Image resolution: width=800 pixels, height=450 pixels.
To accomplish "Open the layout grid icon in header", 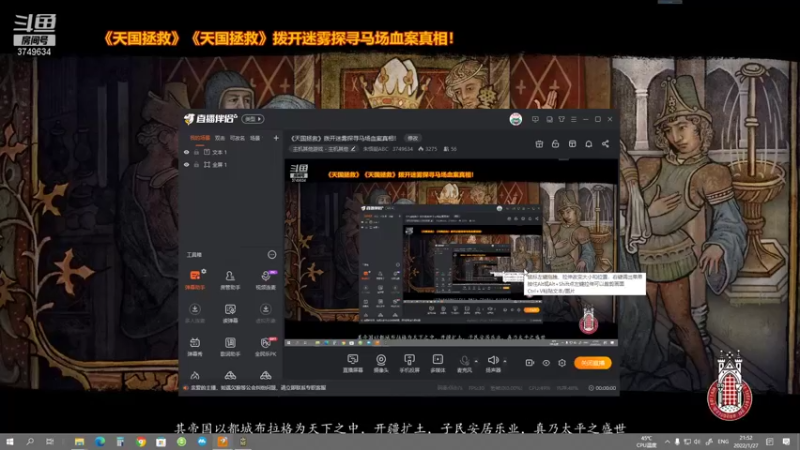I will click(x=572, y=144).
